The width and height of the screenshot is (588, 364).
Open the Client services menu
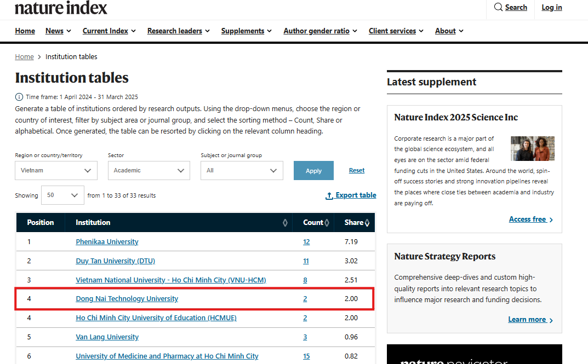coord(396,31)
